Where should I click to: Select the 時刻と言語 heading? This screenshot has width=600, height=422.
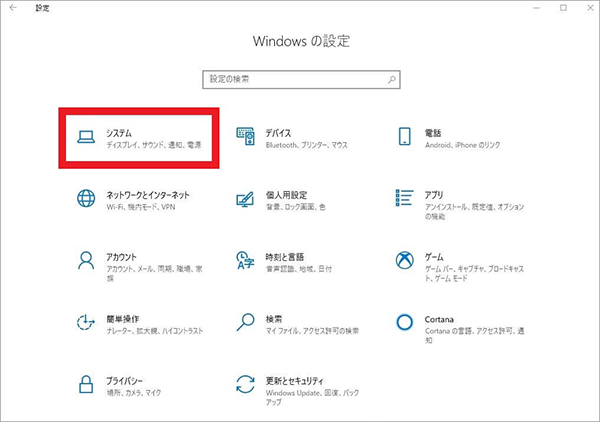[285, 257]
